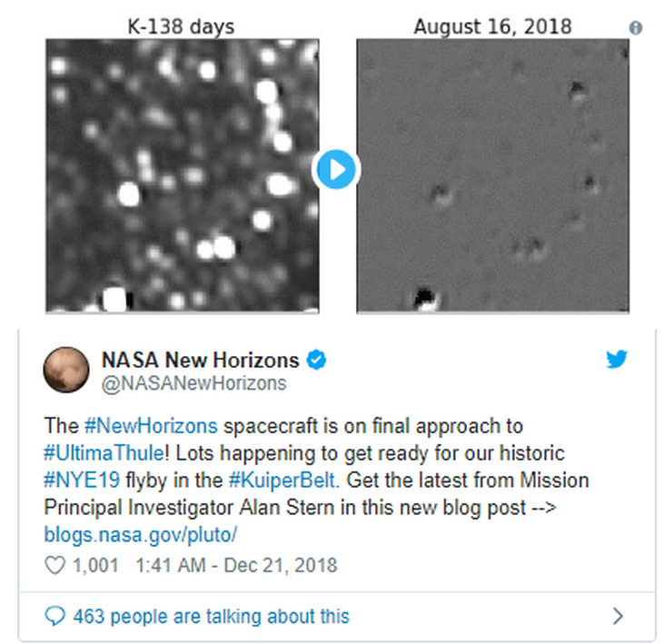The height and width of the screenshot is (644, 663).
Task: Click the August 16, 2018 difference image
Action: pos(492,176)
